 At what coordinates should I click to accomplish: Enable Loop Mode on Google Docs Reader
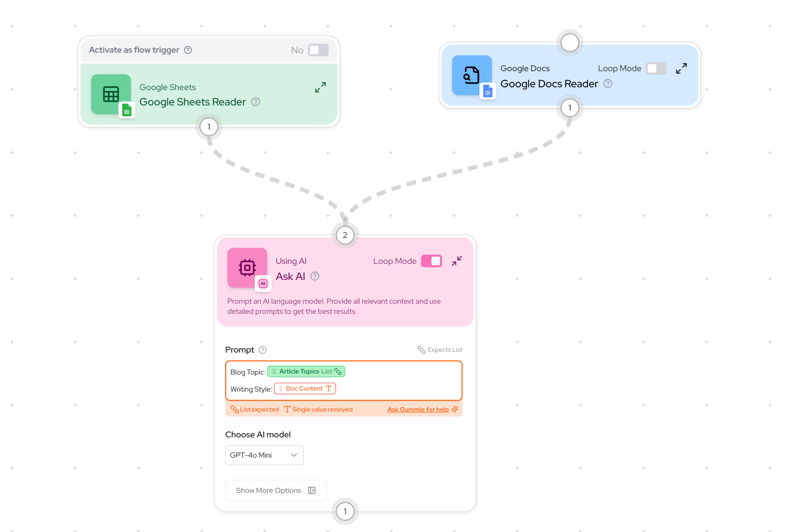point(656,68)
